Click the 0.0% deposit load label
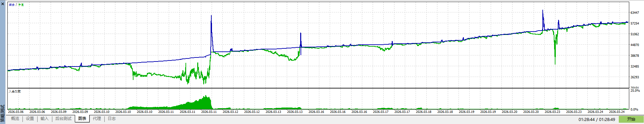644x124 pixels. coord(634,110)
